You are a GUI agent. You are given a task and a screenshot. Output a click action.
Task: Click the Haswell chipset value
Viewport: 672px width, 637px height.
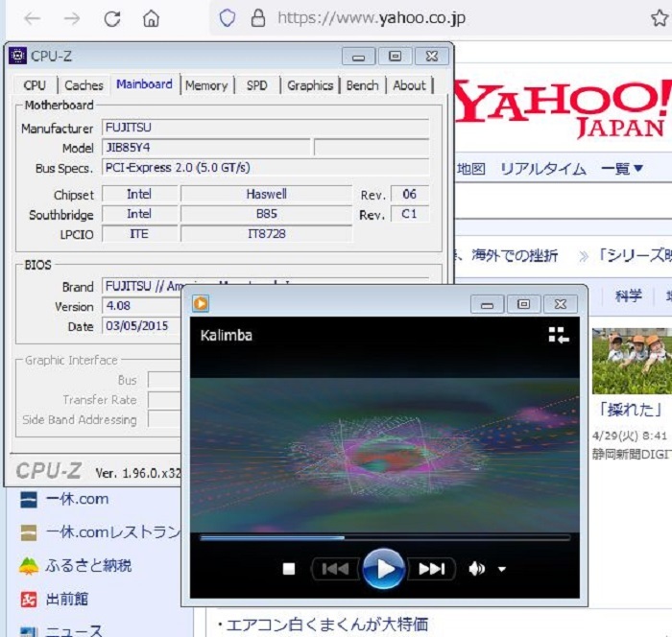(x=266, y=194)
